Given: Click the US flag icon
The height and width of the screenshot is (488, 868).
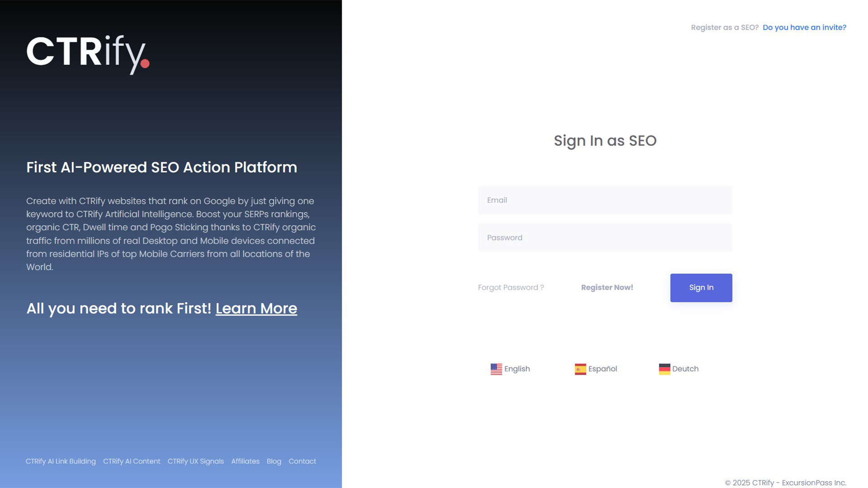Looking at the screenshot, I should point(496,369).
